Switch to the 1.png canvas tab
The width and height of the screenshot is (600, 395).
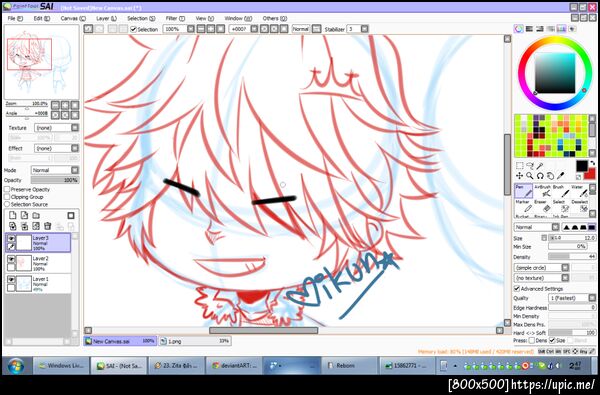[x=195, y=341]
